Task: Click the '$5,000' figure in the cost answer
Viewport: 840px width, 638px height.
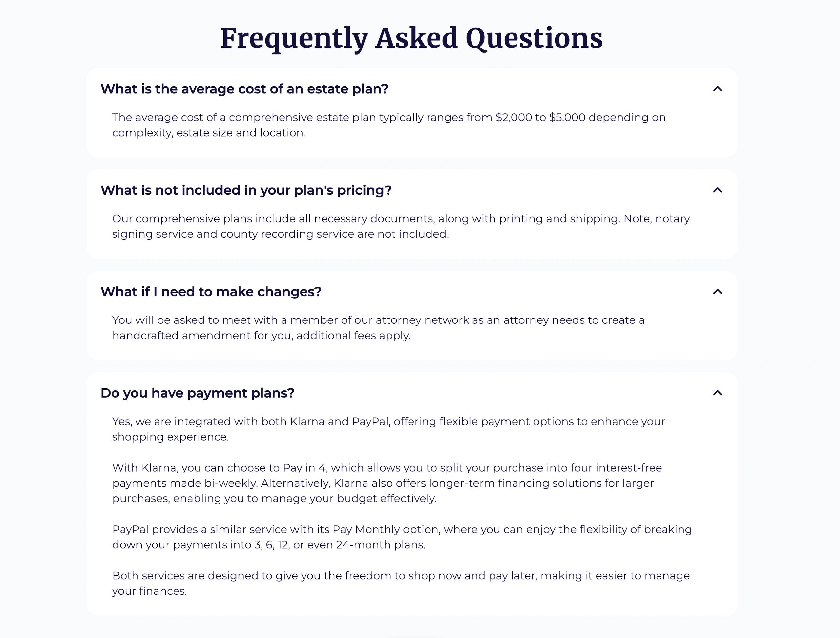Action: point(567,118)
